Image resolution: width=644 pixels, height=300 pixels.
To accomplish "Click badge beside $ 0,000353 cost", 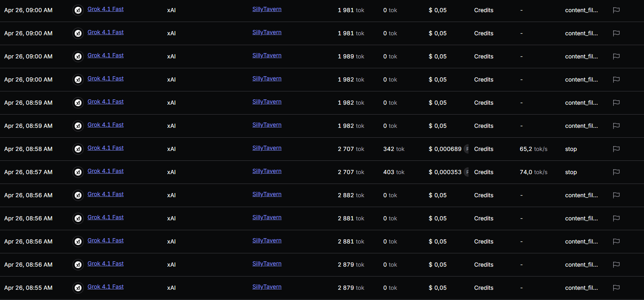I will (x=467, y=172).
